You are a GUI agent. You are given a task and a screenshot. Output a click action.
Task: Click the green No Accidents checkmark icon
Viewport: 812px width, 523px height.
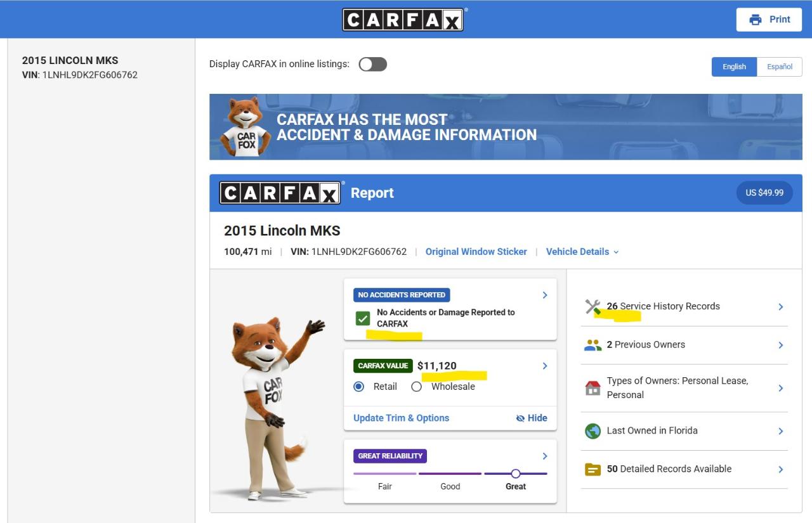(363, 318)
